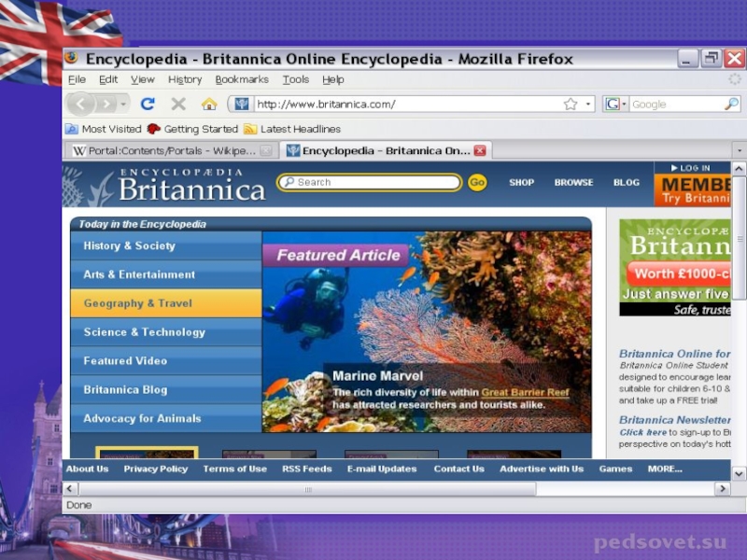The image size is (747, 560).
Task: Open the address bar history dropdown
Action: pyautogui.click(x=588, y=104)
